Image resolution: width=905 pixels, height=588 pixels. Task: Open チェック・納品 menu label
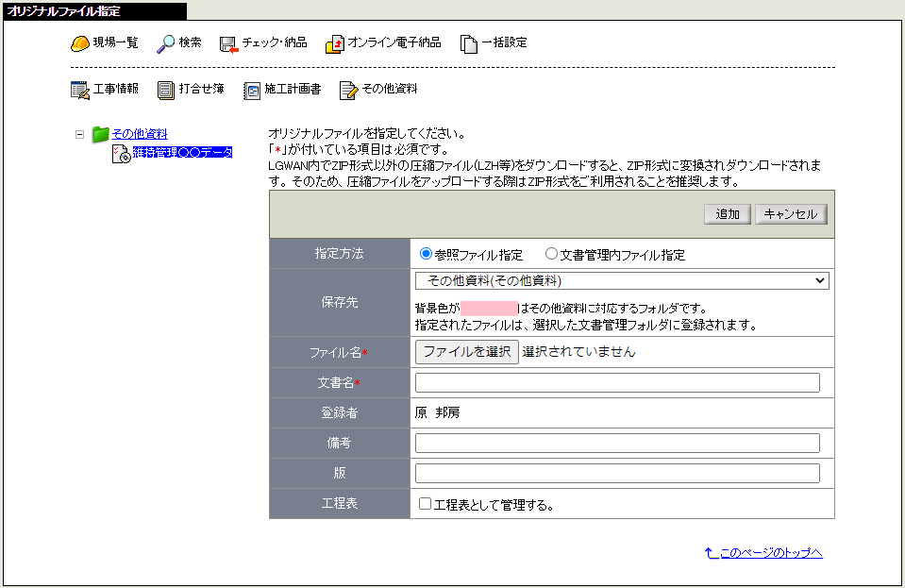275,42
